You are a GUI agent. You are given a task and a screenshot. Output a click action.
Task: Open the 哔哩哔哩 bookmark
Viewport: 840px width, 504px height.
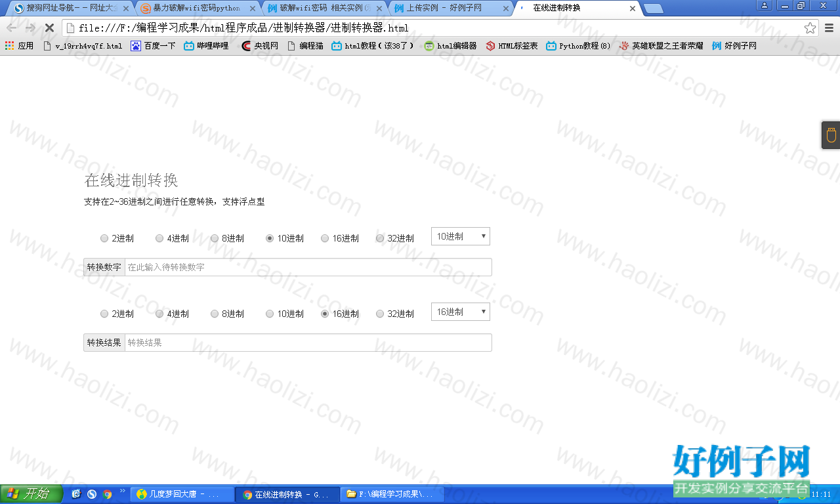[206, 46]
